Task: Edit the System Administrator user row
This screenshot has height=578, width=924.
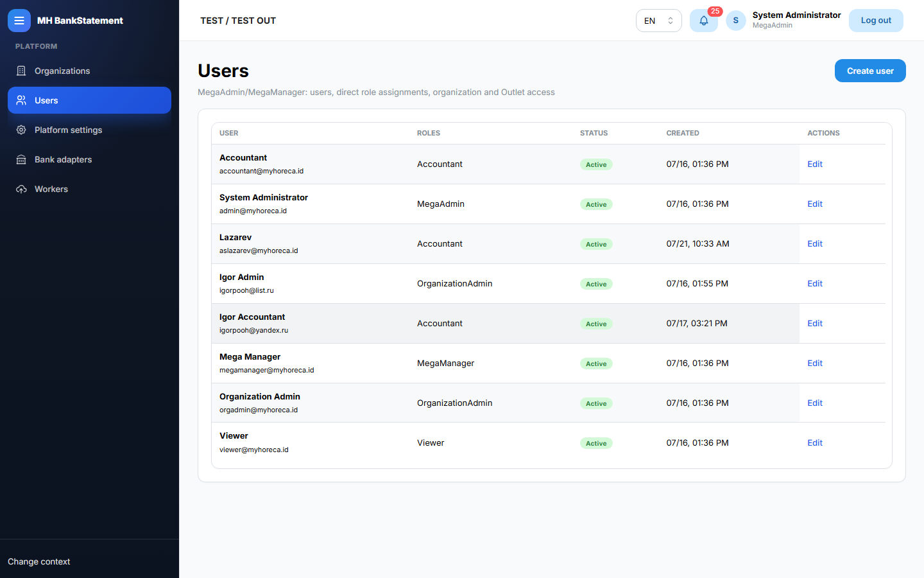Action: coord(815,204)
